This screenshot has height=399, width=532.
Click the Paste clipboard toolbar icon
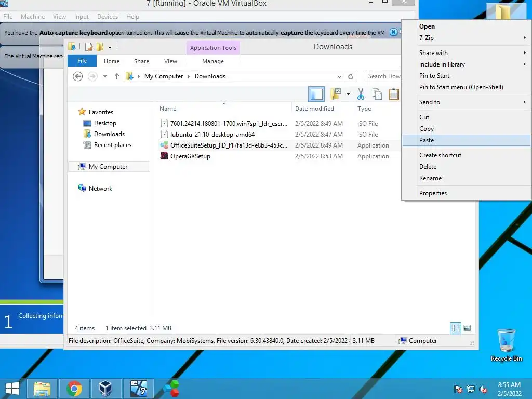(x=394, y=94)
